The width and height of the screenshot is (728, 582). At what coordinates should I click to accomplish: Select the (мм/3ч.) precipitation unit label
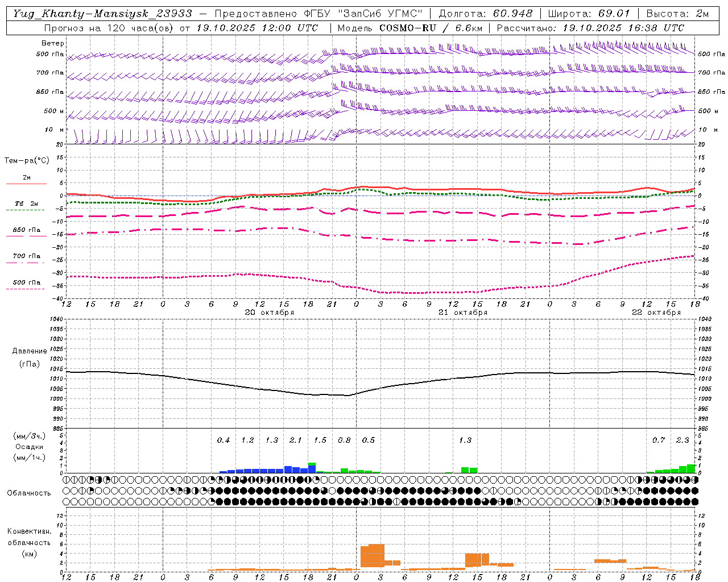tap(30, 436)
